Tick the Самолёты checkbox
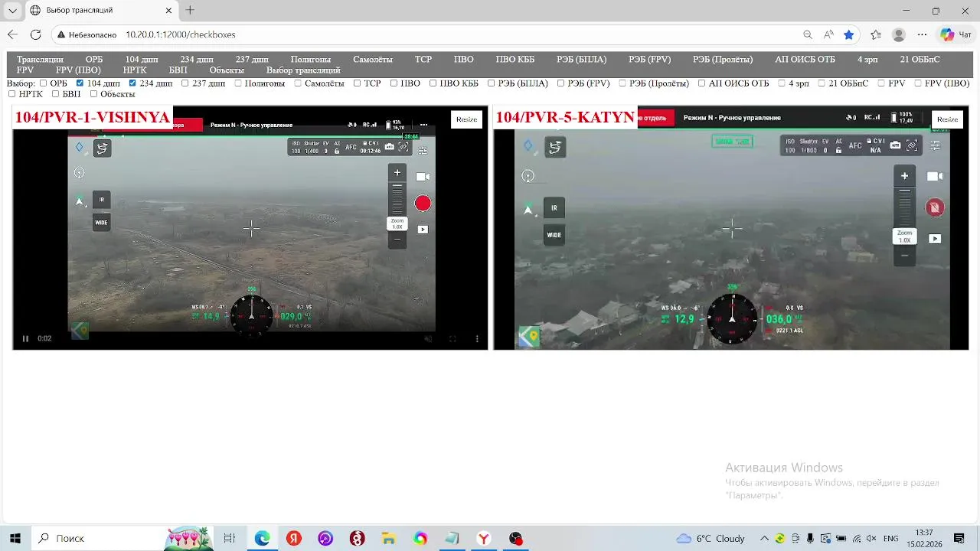 [x=298, y=83]
